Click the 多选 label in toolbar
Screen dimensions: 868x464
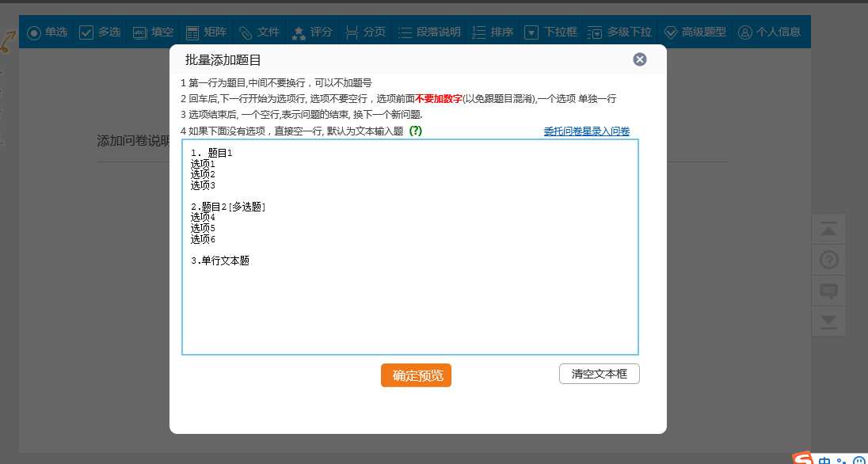109,32
